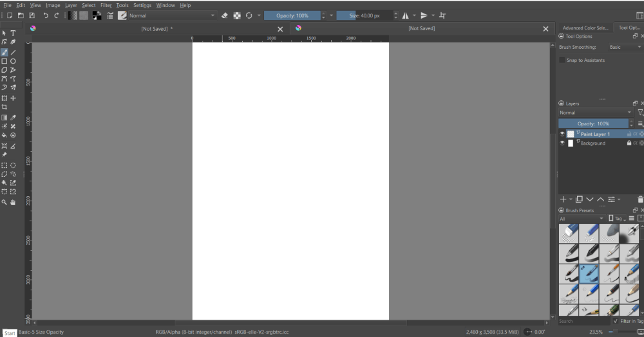Undo the last action

46,15
